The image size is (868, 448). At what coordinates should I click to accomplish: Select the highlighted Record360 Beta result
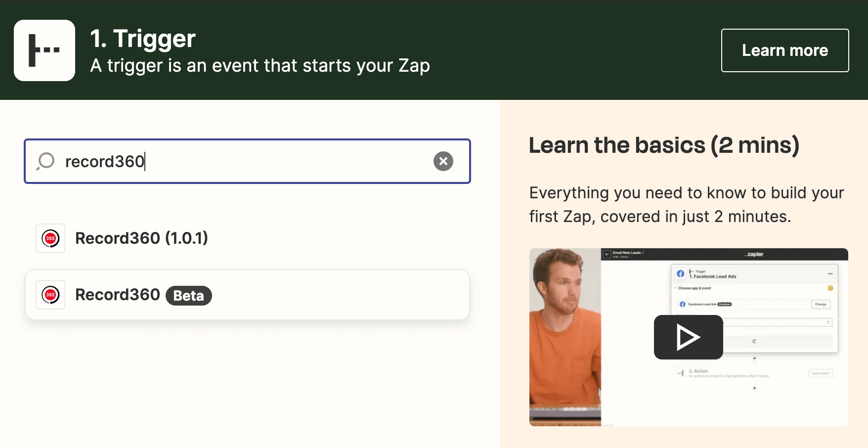tap(247, 294)
